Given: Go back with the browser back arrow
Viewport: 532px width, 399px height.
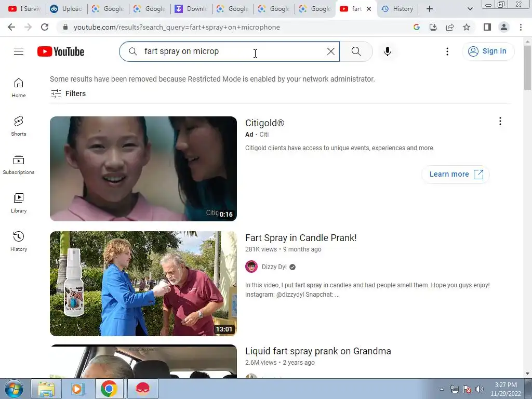Looking at the screenshot, I should tap(11, 27).
